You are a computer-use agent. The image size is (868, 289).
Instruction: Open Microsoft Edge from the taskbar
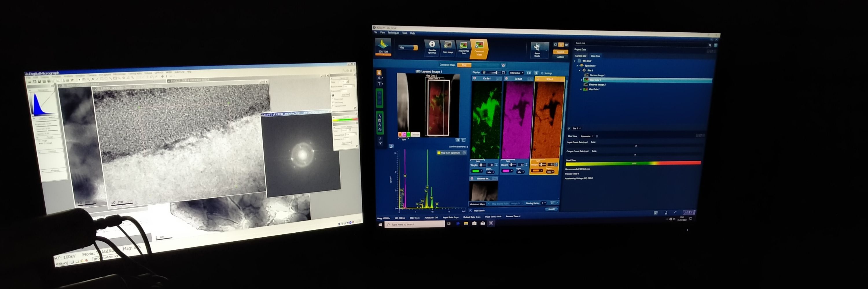(458, 224)
